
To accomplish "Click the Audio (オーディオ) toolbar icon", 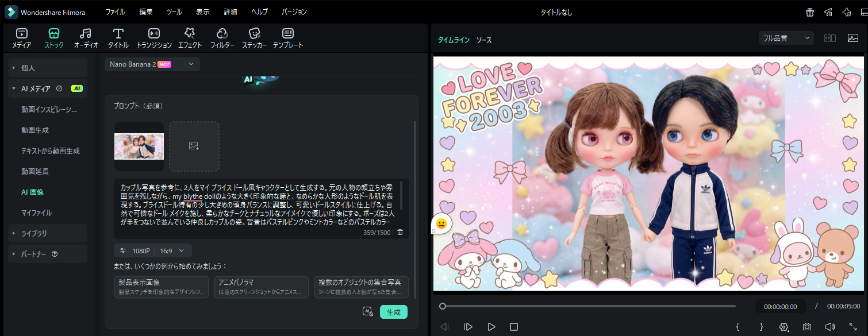I will (x=86, y=38).
